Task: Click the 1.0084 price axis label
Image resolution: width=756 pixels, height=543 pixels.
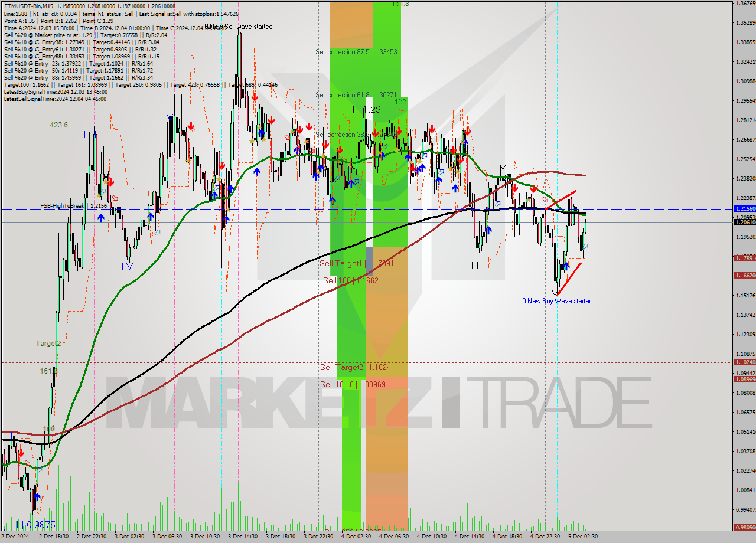Action: tap(745, 490)
